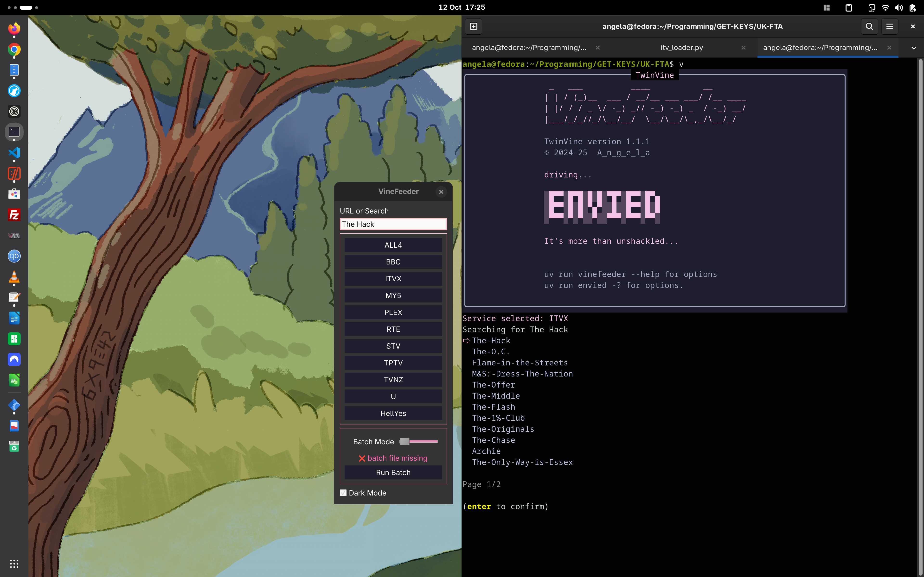Open Visual Studio Code from dock
The image size is (924, 577).
(x=14, y=153)
